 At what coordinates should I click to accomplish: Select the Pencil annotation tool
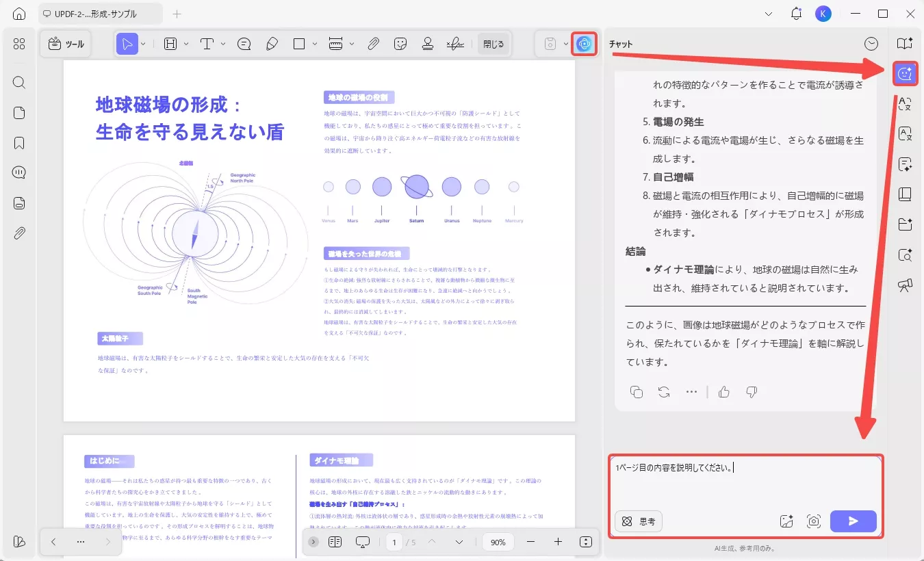coord(272,43)
